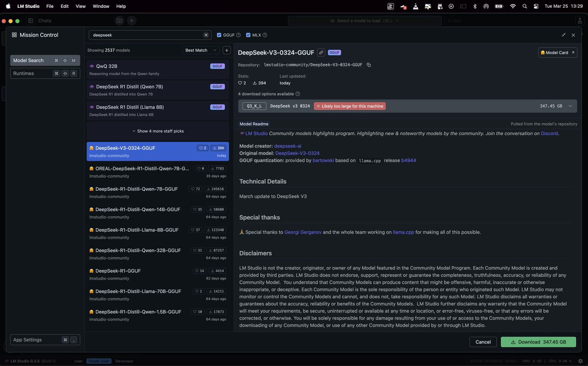Follow the Discord link
Viewport: 588px width, 366px height.
(549, 133)
